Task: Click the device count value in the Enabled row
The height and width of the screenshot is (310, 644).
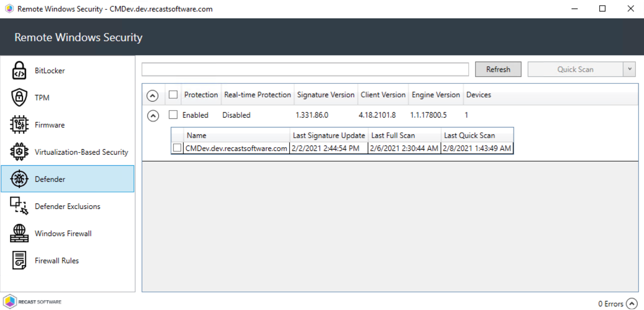Action: coord(467,116)
